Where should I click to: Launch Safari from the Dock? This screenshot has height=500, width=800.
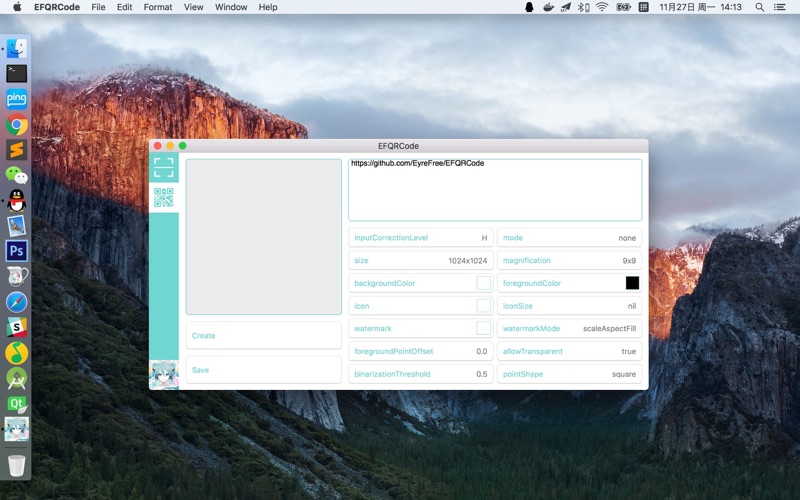point(16,302)
